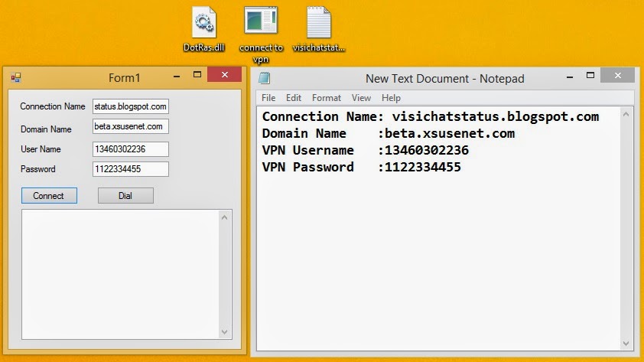The height and width of the screenshot is (362, 644).
Task: Click the Form1 title bar text
Action: (x=125, y=77)
